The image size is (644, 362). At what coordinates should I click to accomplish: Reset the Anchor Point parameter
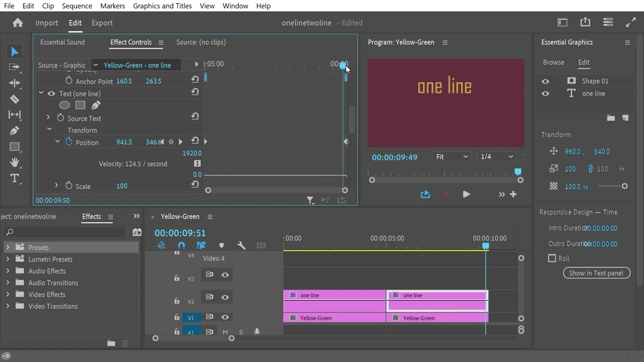point(195,79)
